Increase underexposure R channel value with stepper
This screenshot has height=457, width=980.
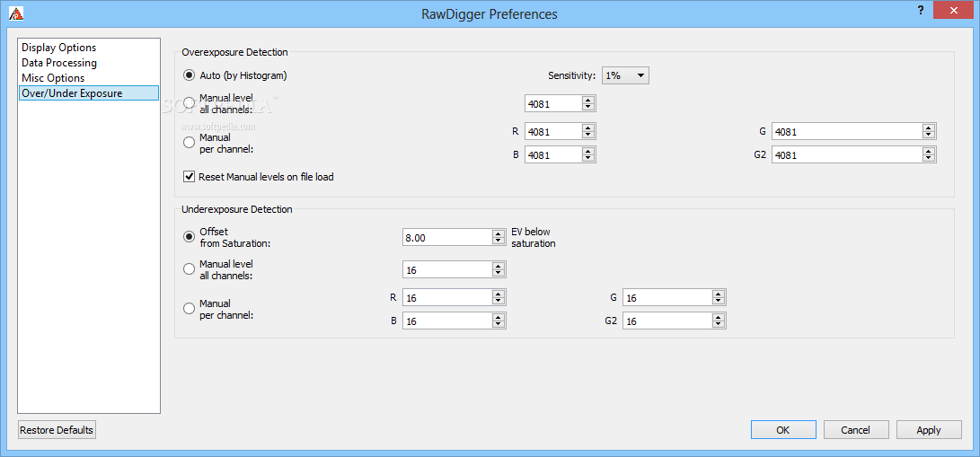499,294
